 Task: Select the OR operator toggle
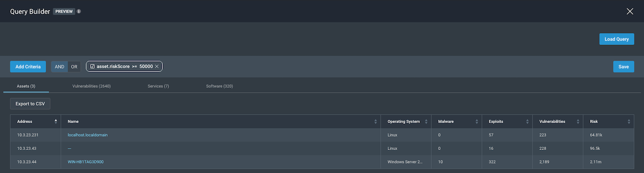[75, 67]
